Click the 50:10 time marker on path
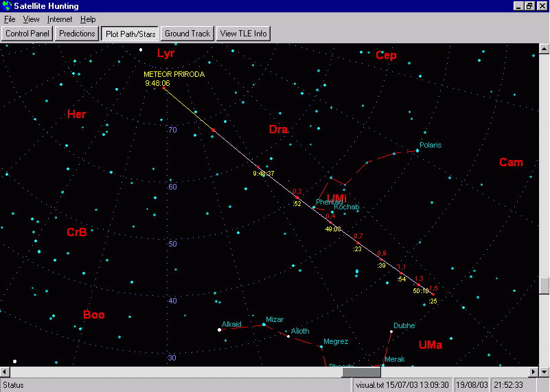Screen dimensions: 550x392 pyautogui.click(x=421, y=290)
